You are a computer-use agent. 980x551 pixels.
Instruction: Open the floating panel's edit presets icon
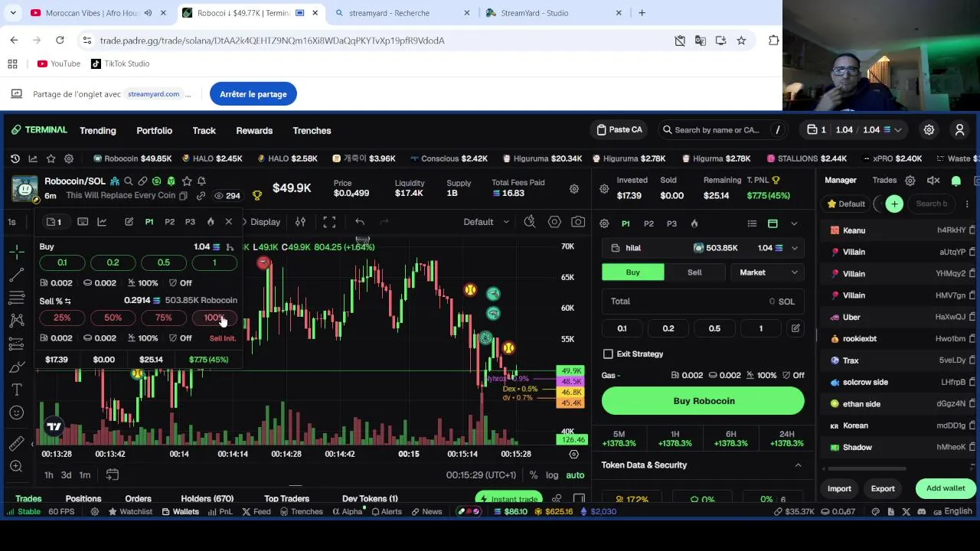(x=129, y=222)
